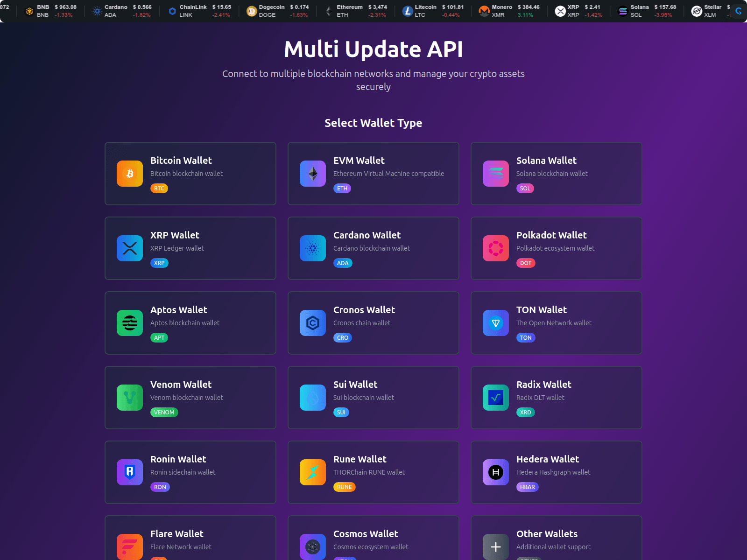Click the blue logo at ticker's right end
Screen dimensions: 747x560
pos(739,11)
